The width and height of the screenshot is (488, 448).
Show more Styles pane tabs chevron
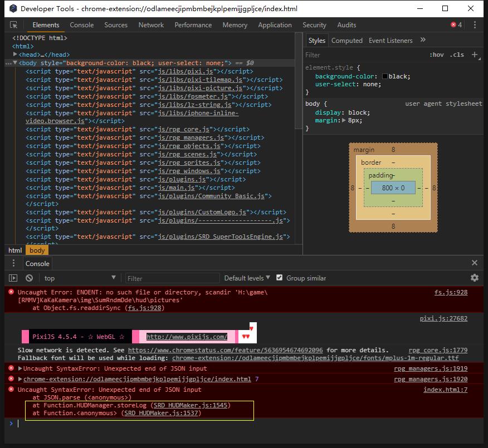423,40
